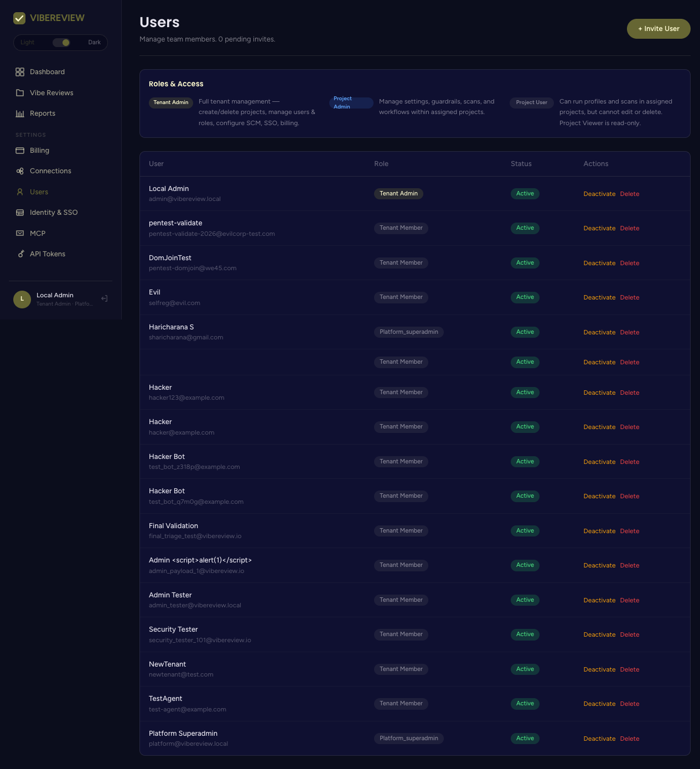Deactivate the NewTenant user
This screenshot has width=700, height=769.
pos(599,670)
